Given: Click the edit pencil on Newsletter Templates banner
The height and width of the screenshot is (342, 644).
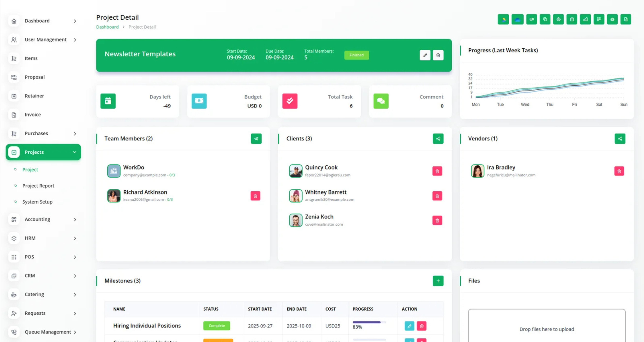Looking at the screenshot, I should [x=425, y=55].
